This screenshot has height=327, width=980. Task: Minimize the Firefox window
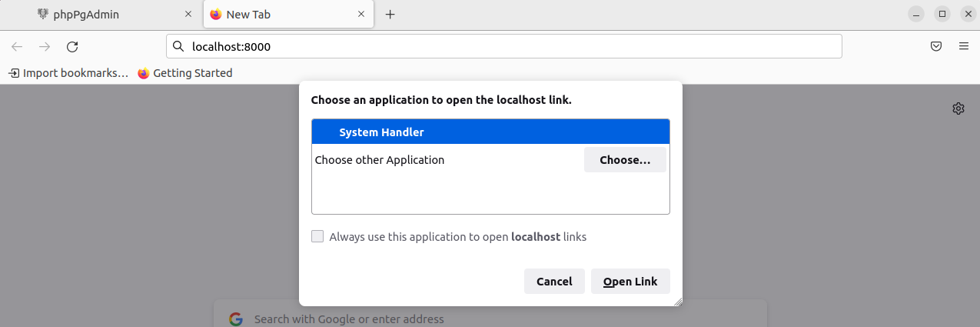[915, 14]
